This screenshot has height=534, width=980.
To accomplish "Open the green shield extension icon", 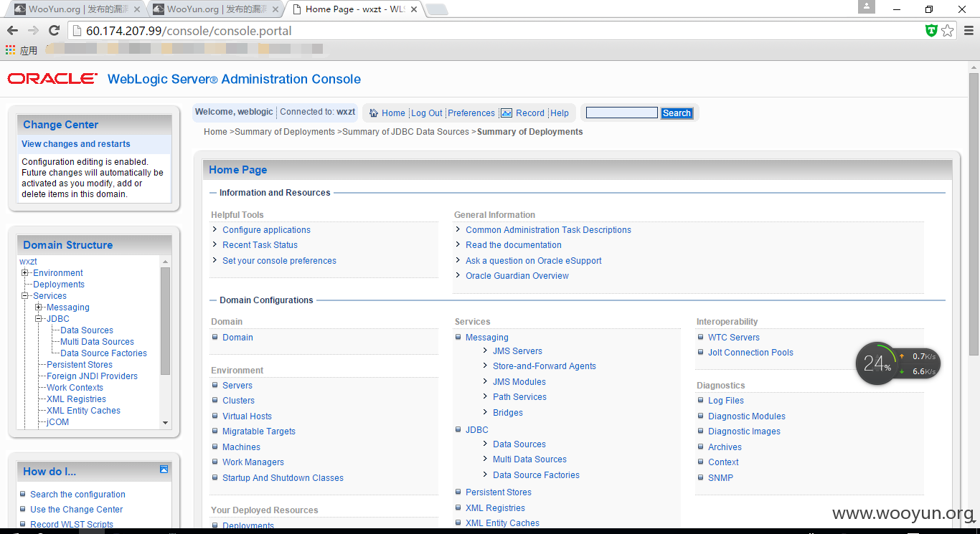I will [x=931, y=31].
